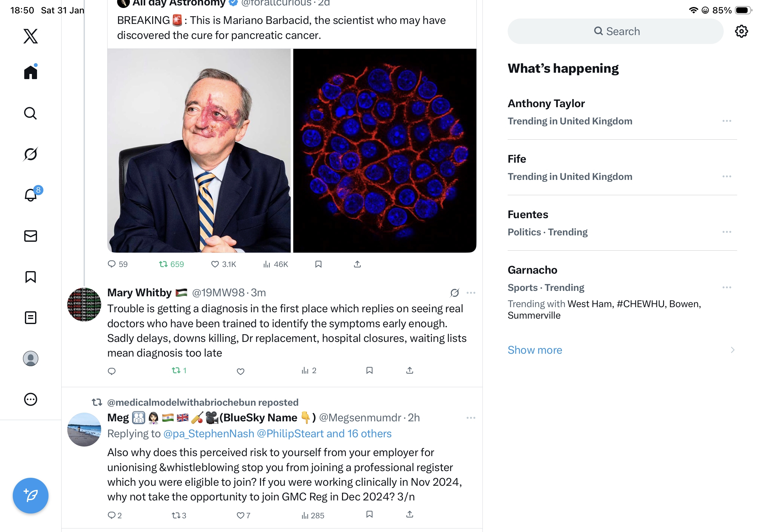The width and height of the screenshot is (762, 532).
Task: Expand Show more trends chevron
Action: pos(732,350)
